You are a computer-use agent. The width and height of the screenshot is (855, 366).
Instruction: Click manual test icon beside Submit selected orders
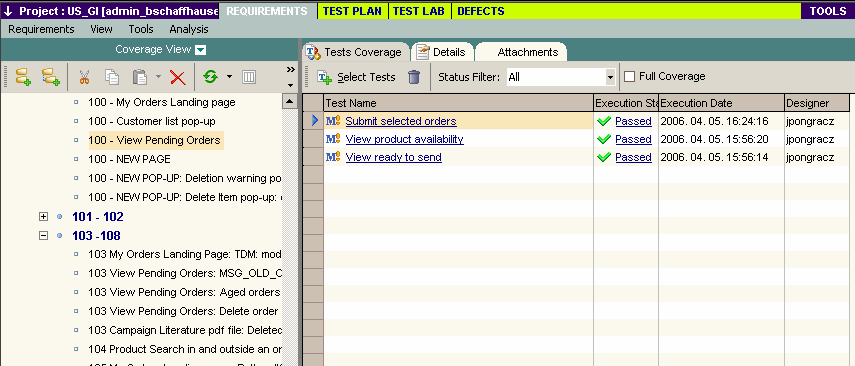pyautogui.click(x=333, y=121)
